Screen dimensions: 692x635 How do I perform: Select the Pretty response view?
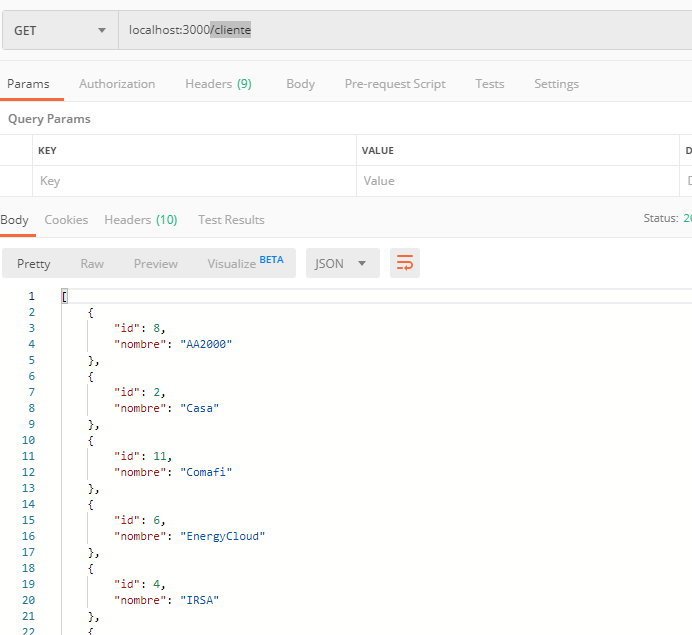[34, 263]
